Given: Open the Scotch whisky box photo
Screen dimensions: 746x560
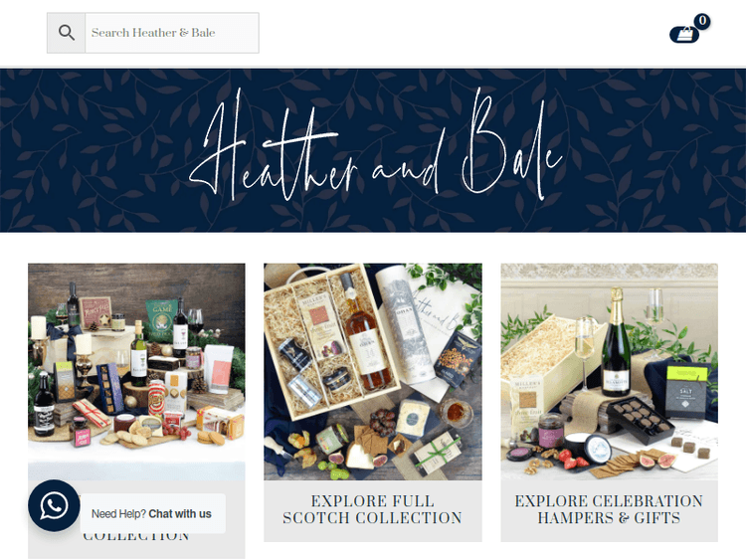Looking at the screenshot, I should [373, 372].
